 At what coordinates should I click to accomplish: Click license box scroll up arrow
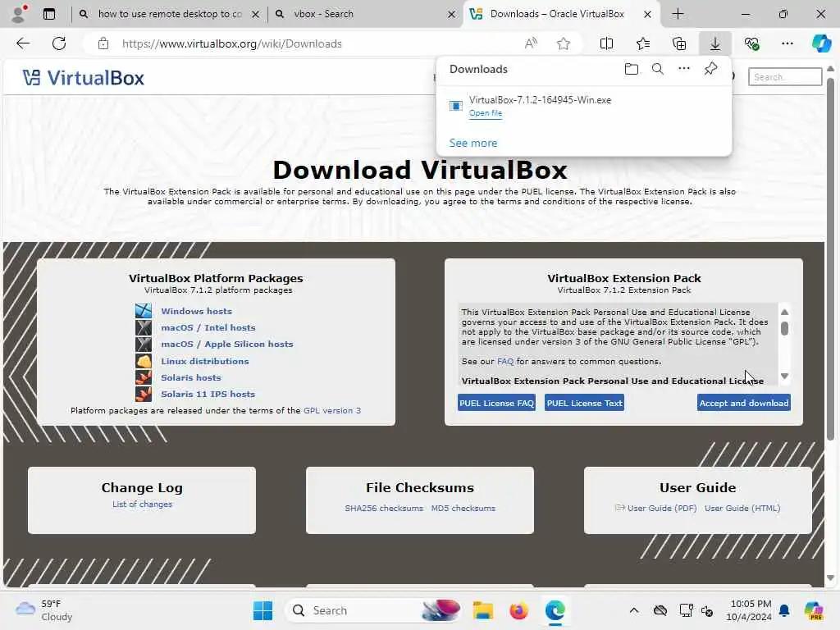(x=784, y=313)
